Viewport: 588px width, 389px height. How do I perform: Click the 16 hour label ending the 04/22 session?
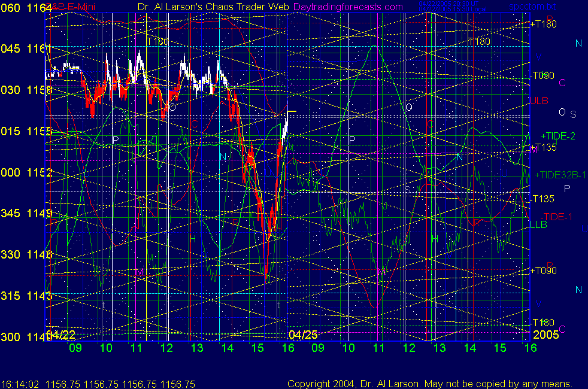point(288,348)
